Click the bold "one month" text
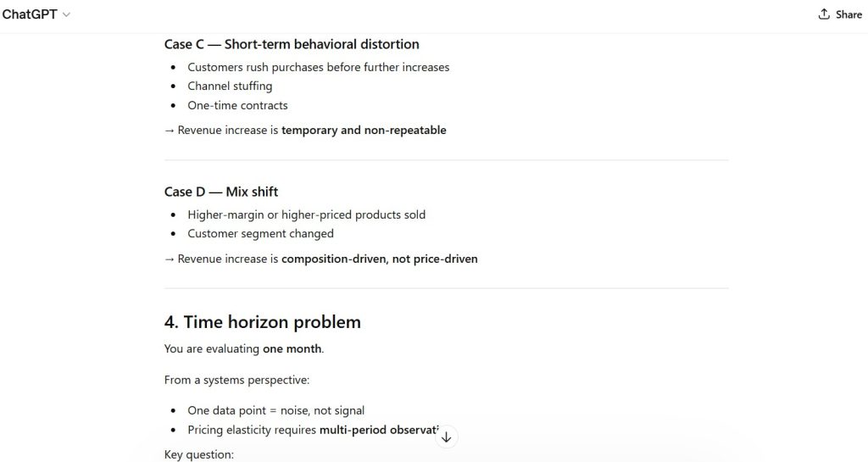This screenshot has height=462, width=868. tap(292, 348)
